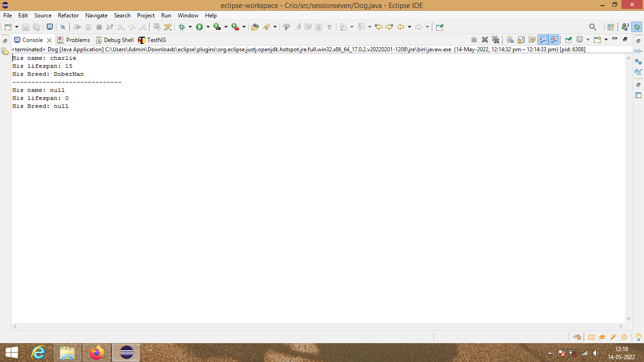Expand the Back history dropdown arrow
644x362 pixels.
coord(409,27)
